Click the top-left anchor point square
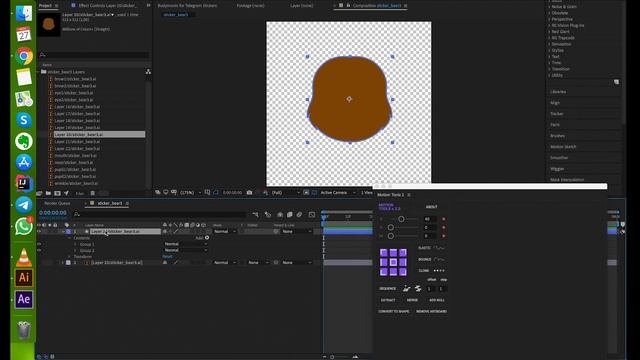Screen dimensions: 640x360 384,253
